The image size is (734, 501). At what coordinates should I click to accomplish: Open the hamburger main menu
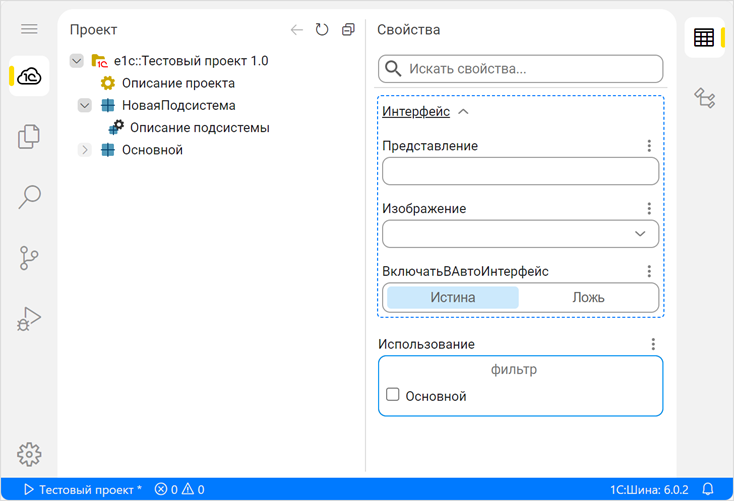29,30
